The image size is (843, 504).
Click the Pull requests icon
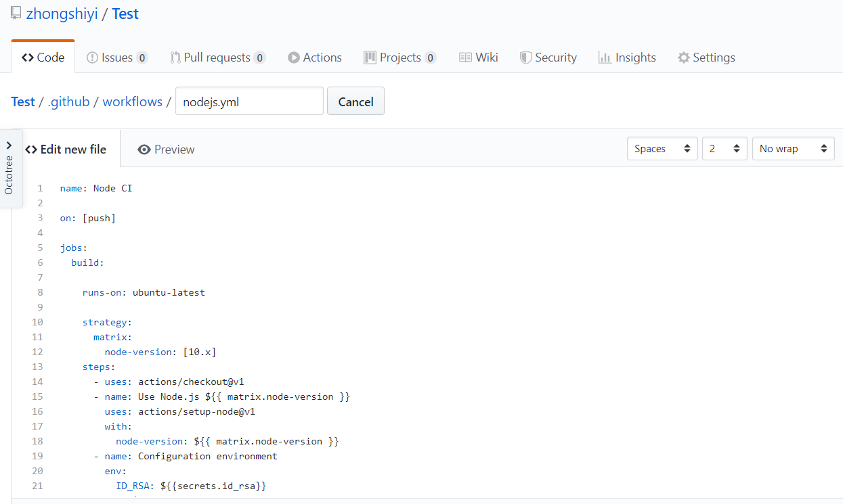point(175,58)
